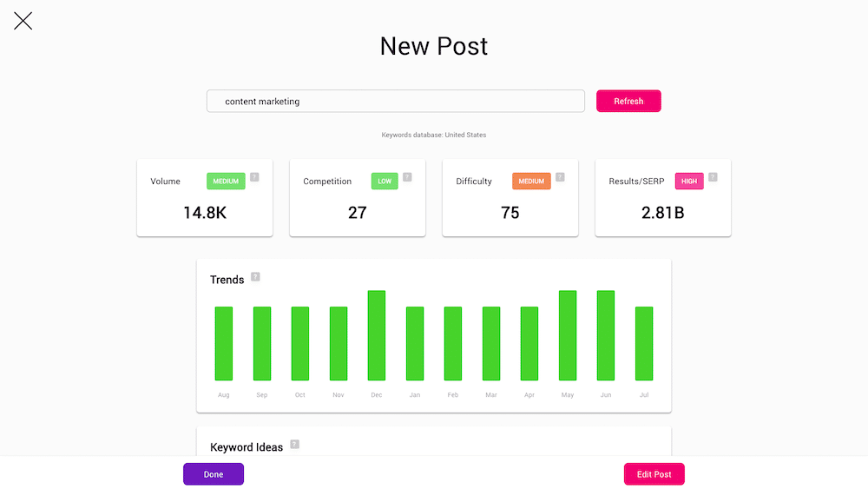Viewport: 868px width, 489px height.
Task: Select the competition value 27
Action: point(357,213)
